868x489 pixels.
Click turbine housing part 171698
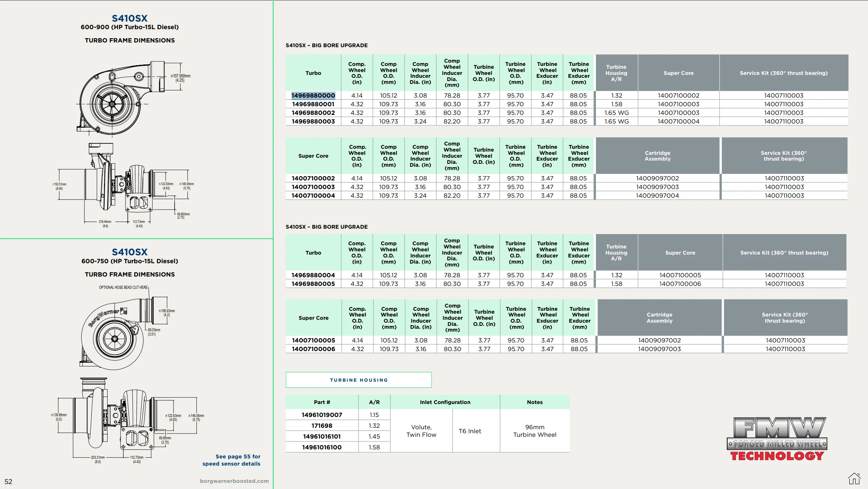[322, 426]
